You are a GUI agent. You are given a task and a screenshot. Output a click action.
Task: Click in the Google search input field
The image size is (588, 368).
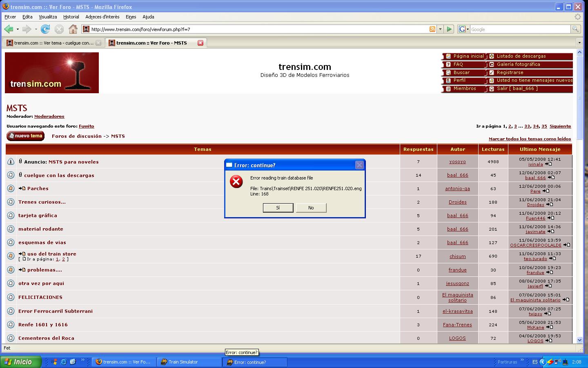(519, 29)
